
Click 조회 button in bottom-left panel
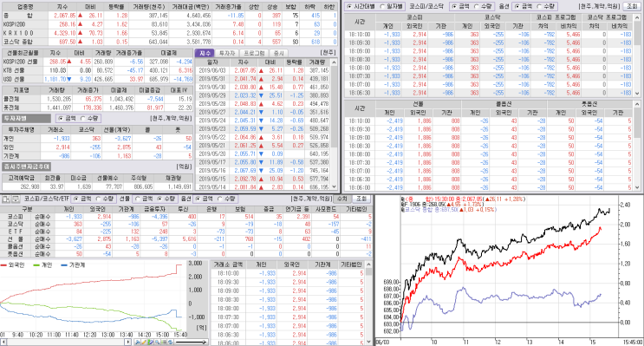pos(361,199)
